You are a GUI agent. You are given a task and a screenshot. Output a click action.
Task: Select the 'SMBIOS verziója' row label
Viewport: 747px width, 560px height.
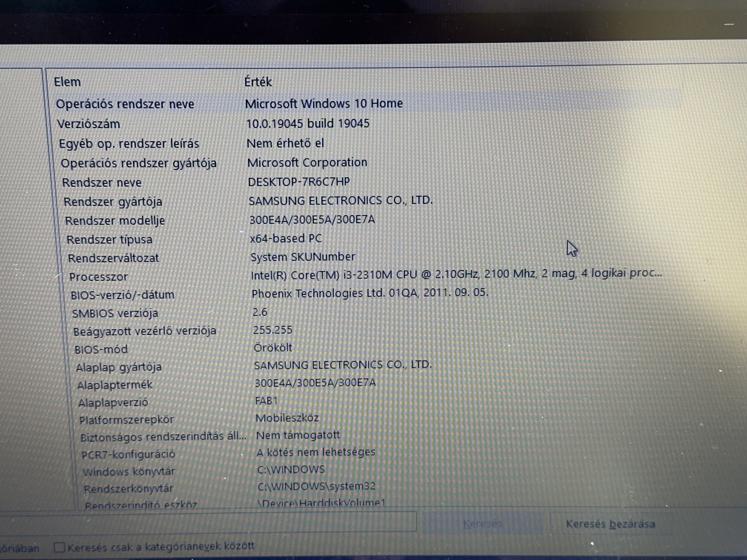coord(115,313)
